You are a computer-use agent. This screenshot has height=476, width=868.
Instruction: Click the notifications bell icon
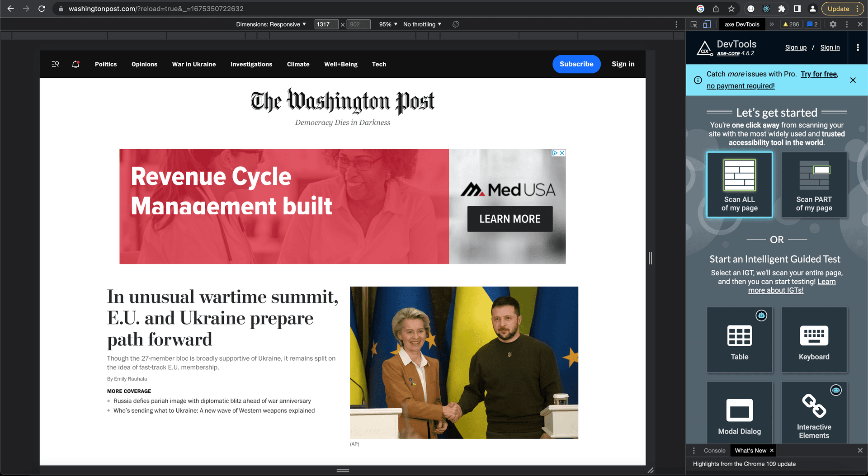(75, 64)
